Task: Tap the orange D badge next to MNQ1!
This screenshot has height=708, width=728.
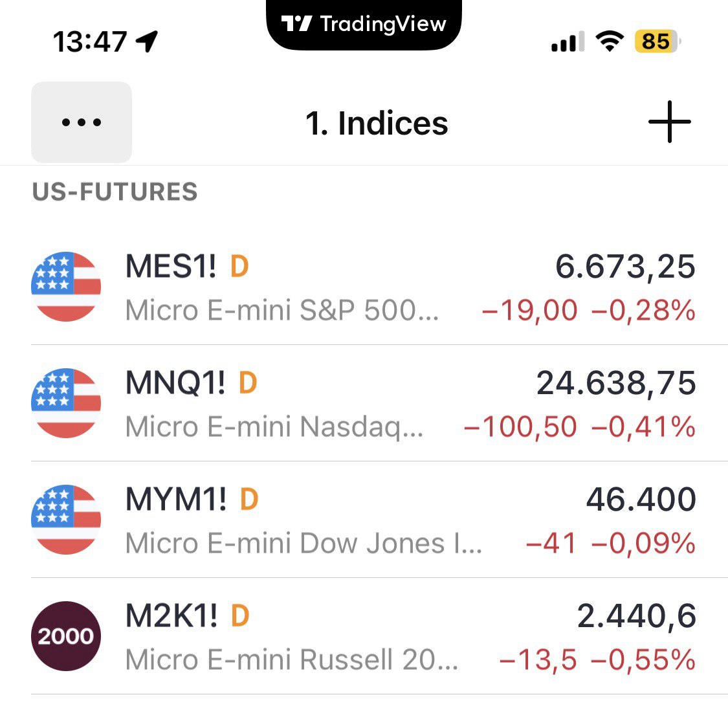Action: [x=248, y=383]
